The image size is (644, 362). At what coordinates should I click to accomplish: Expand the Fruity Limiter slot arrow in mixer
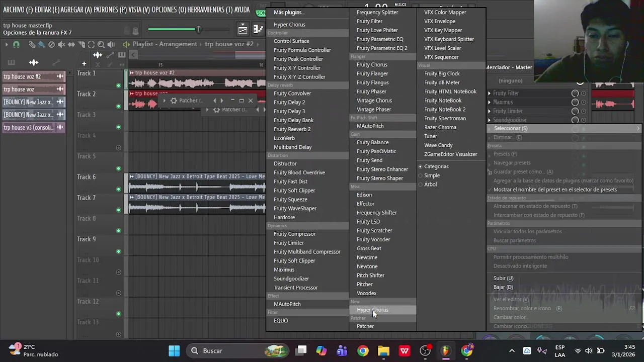click(489, 111)
